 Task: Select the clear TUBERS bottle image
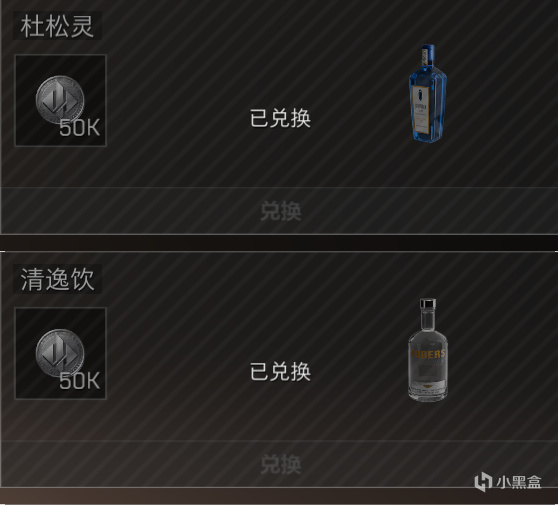point(427,350)
